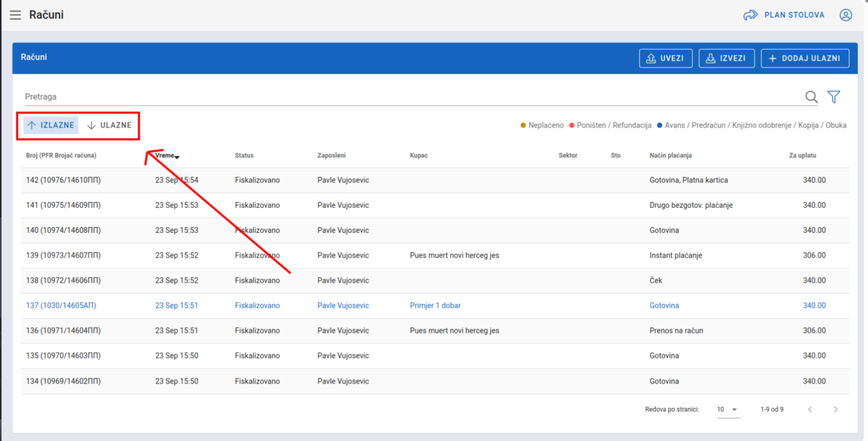This screenshot has width=868, height=441.
Task: Select the 'Instant plaćanje' payment cell
Action: point(676,256)
